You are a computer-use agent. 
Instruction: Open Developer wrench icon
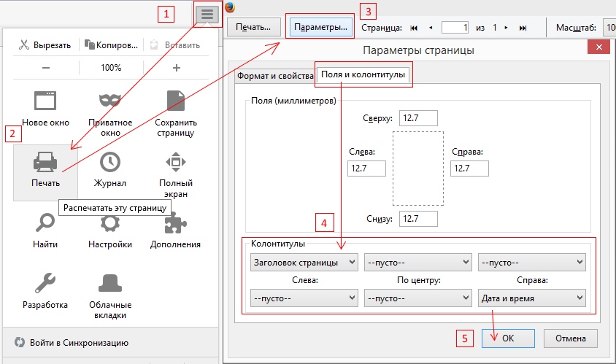point(45,283)
